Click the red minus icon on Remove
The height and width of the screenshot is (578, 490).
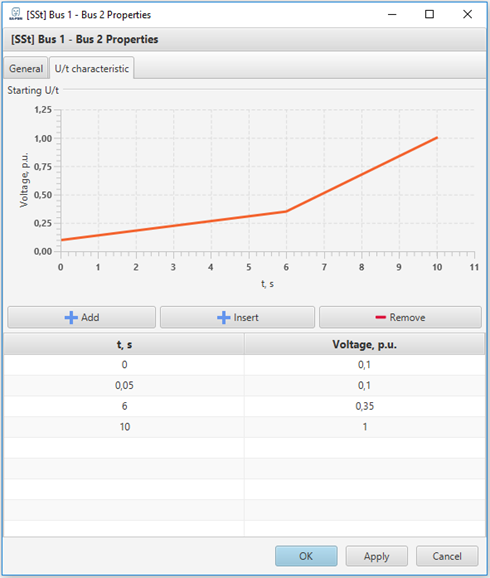380,317
